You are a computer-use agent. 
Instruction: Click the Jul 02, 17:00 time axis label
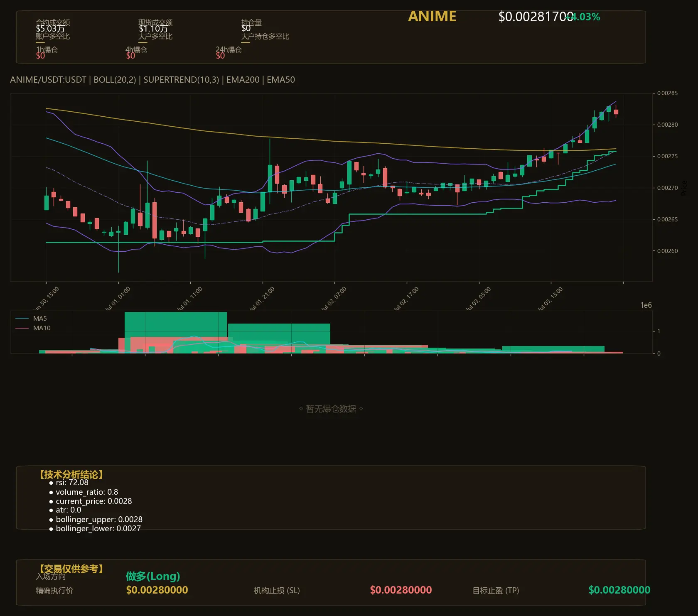(x=406, y=299)
